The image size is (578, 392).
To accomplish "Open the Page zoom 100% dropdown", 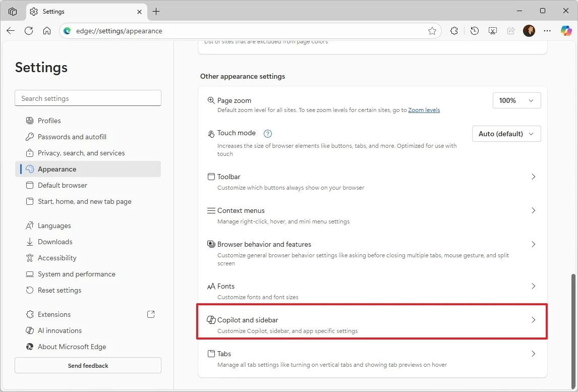I will 516,100.
